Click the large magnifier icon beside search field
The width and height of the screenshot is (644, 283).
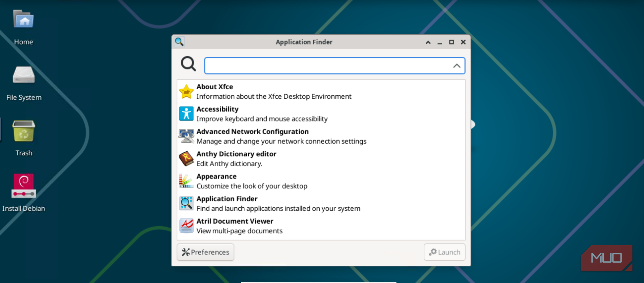pos(188,64)
